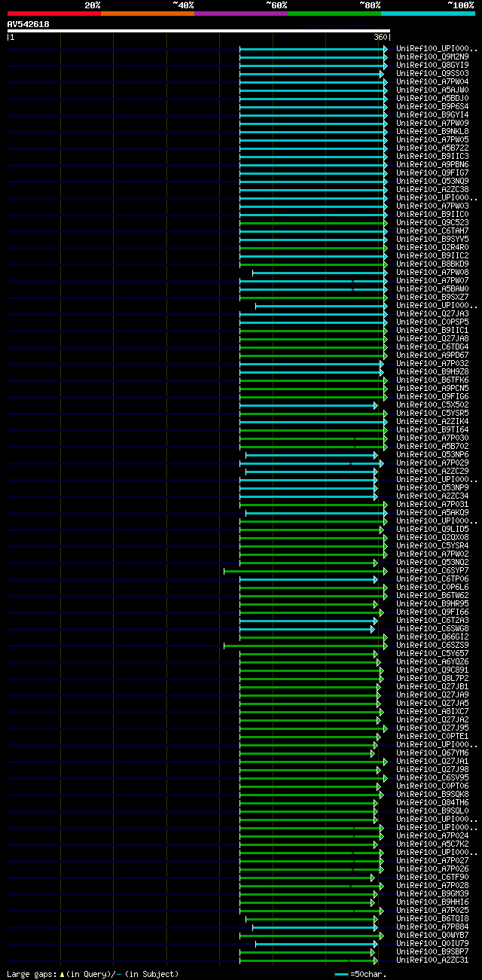482x980 pixels.
Task: Select hit label UniRef100_B9GYI4
Action: [432, 114]
